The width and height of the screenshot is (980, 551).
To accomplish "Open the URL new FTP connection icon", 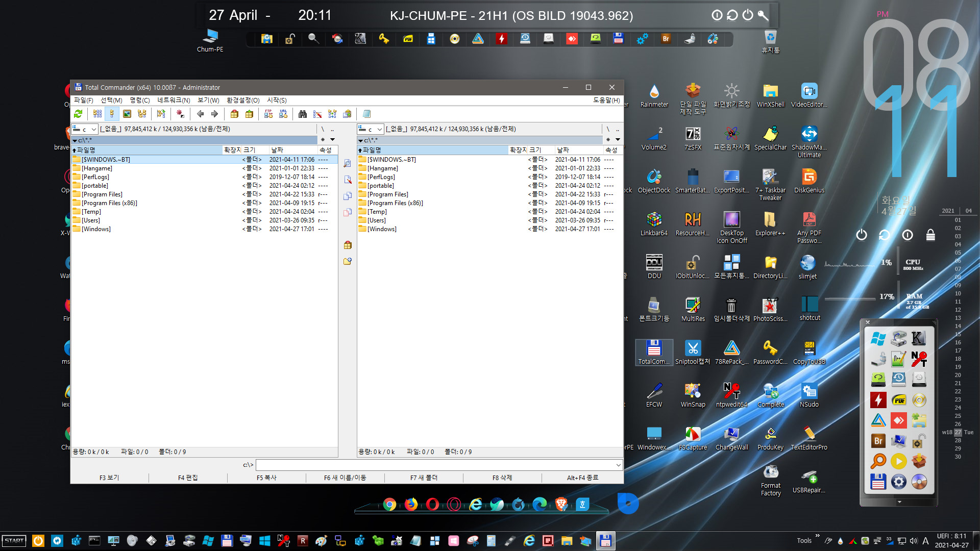I will pyautogui.click(x=283, y=114).
